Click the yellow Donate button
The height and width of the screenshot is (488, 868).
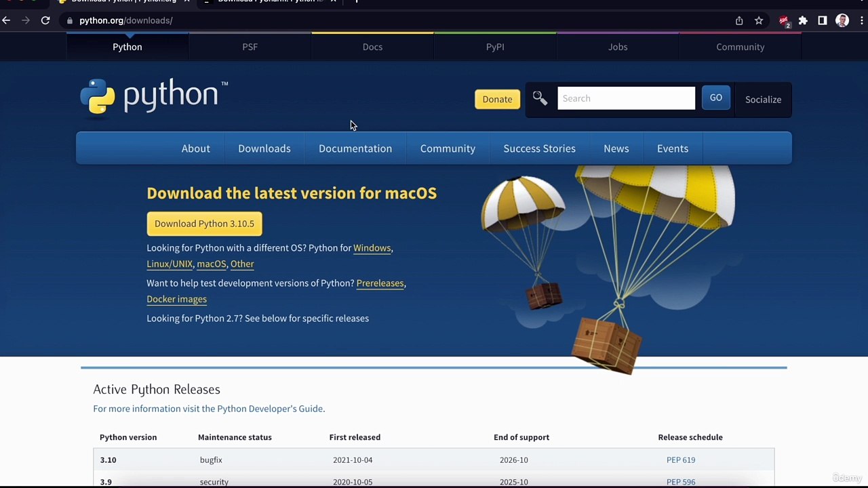pos(497,99)
